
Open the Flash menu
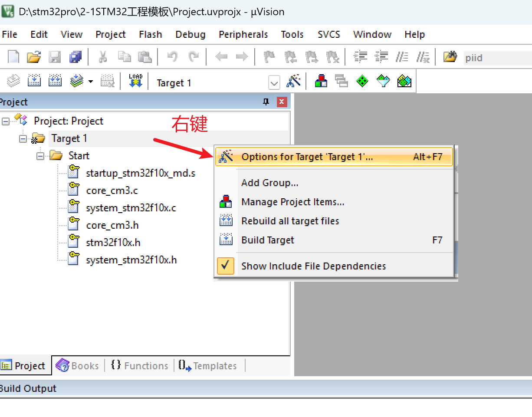tap(151, 34)
